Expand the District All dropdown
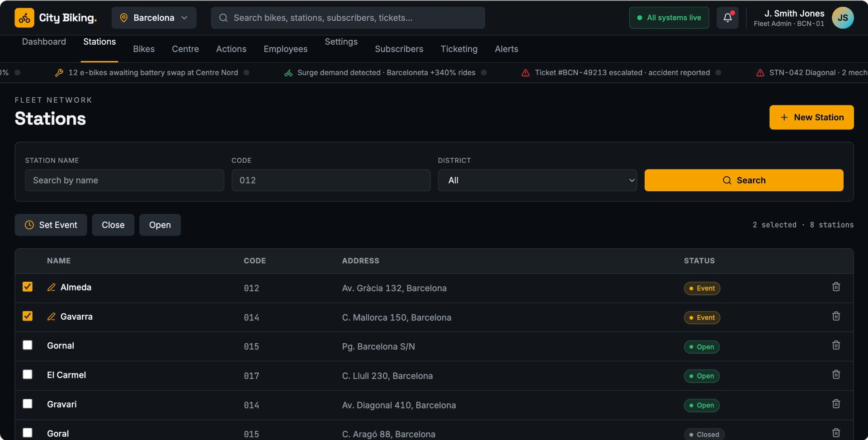 537,180
